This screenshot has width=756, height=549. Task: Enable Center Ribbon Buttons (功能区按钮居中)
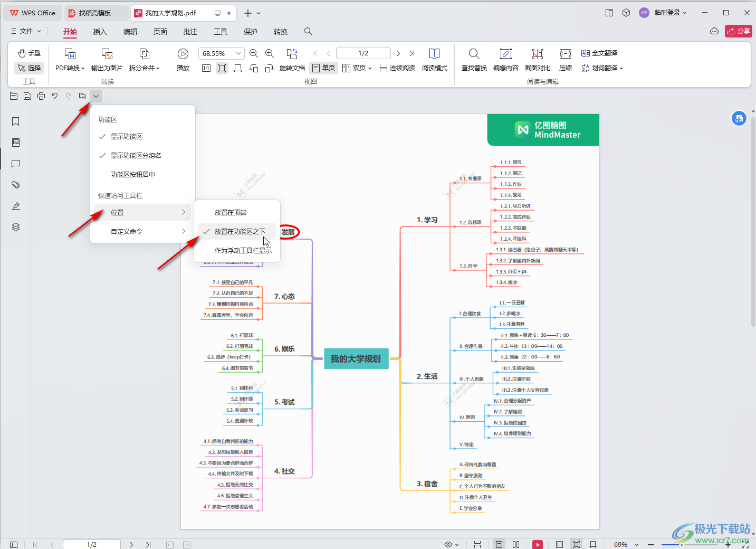pyautogui.click(x=142, y=174)
